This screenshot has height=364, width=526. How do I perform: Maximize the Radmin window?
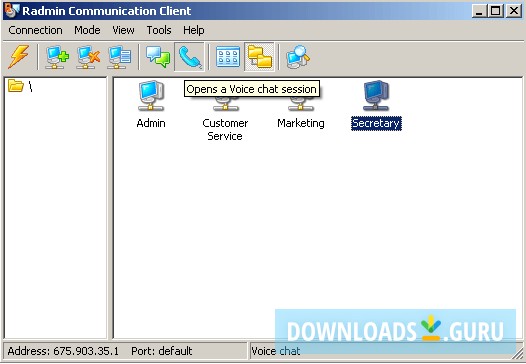495,11
